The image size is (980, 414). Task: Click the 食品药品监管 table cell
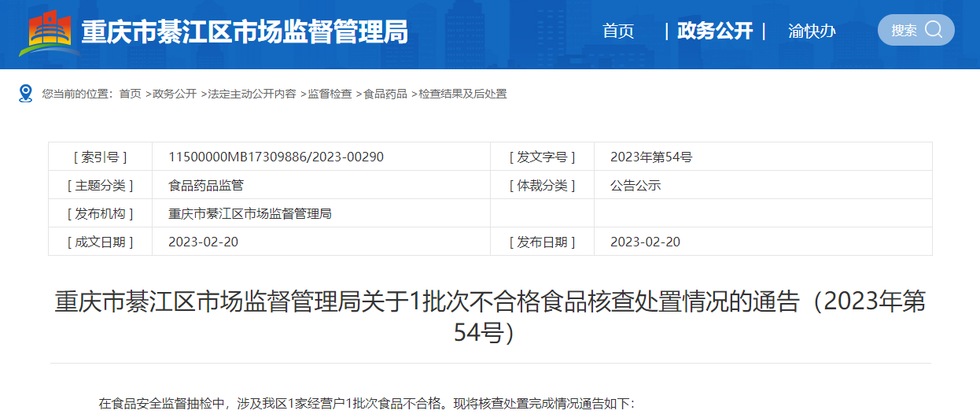coord(206,186)
